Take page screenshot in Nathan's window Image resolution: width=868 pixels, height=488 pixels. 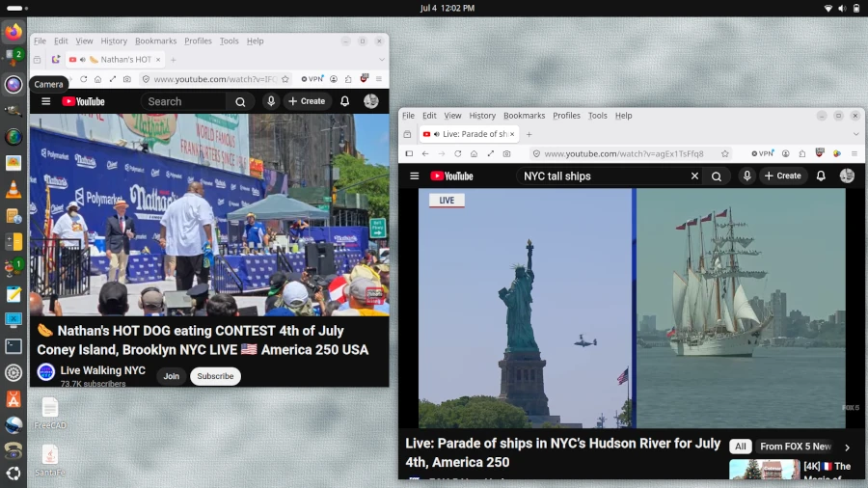(x=127, y=79)
